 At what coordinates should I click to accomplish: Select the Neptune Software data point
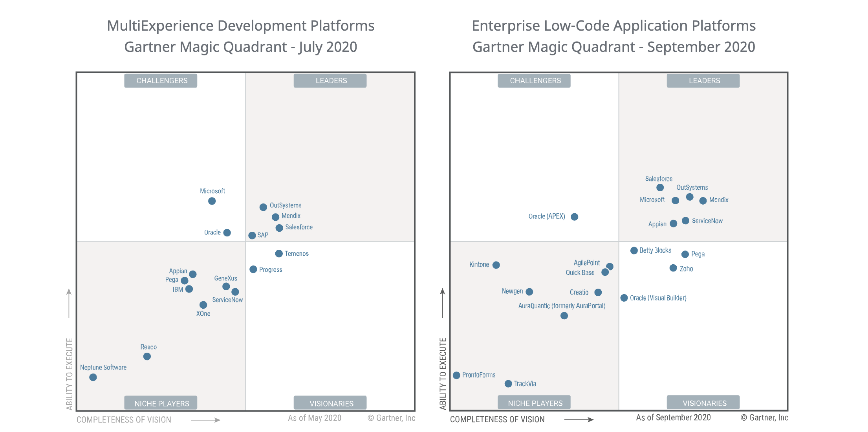[93, 377]
